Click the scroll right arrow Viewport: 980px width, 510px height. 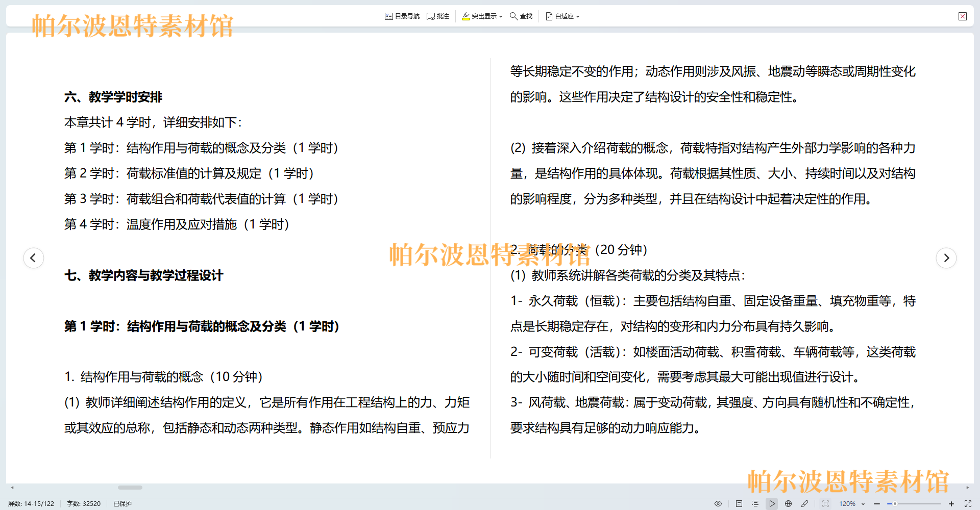pyautogui.click(x=967, y=488)
